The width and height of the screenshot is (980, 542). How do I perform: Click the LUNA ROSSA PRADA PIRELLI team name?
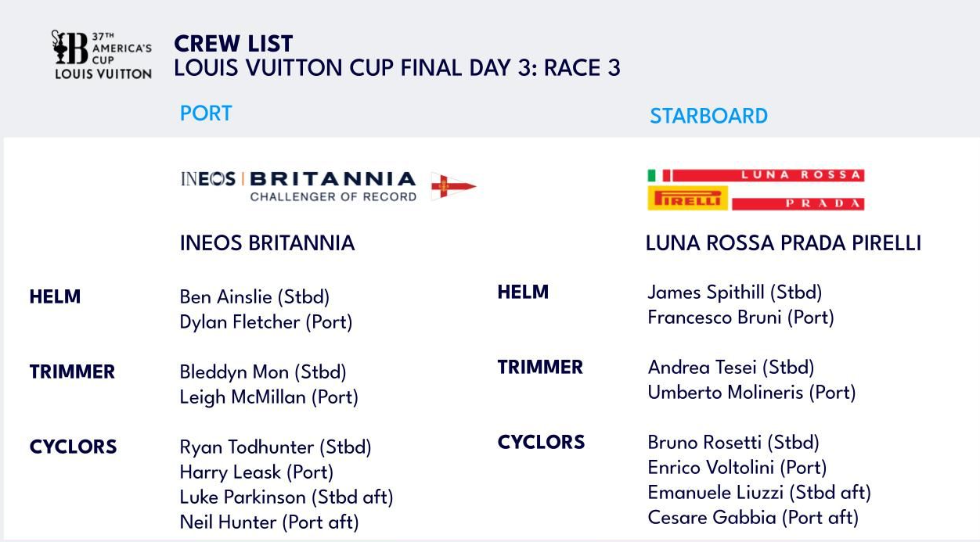[x=784, y=243]
